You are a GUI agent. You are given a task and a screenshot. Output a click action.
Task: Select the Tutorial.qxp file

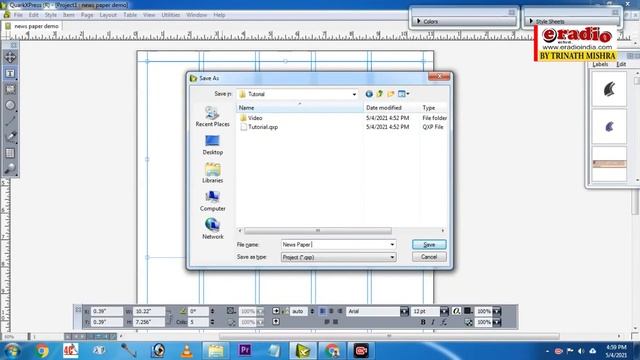(263, 127)
